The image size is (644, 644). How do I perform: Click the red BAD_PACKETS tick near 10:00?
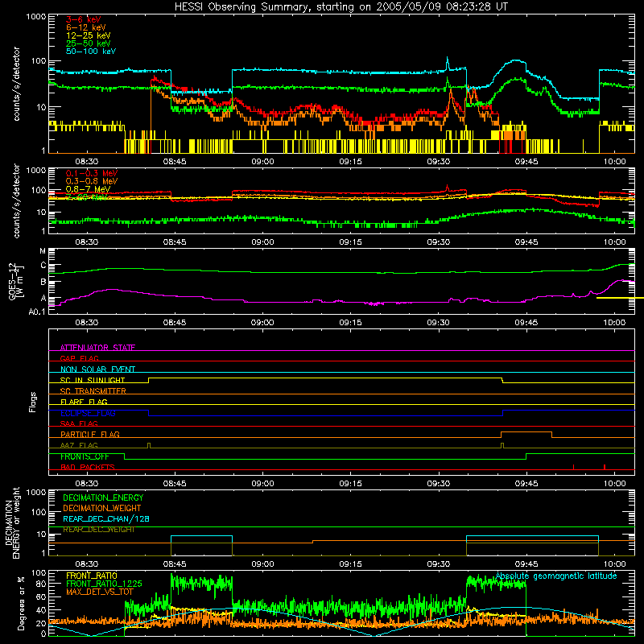[605, 467]
